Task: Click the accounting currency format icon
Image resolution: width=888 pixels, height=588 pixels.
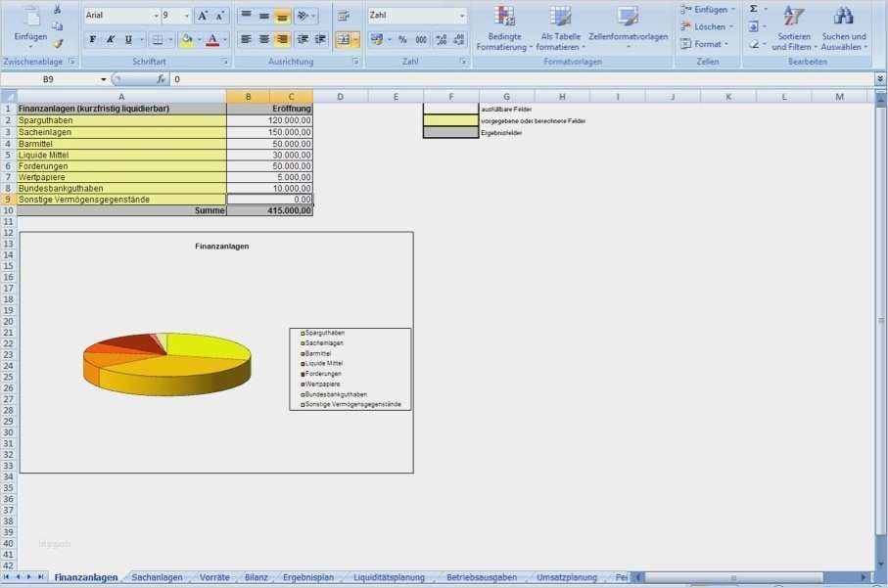Action: pos(377,39)
